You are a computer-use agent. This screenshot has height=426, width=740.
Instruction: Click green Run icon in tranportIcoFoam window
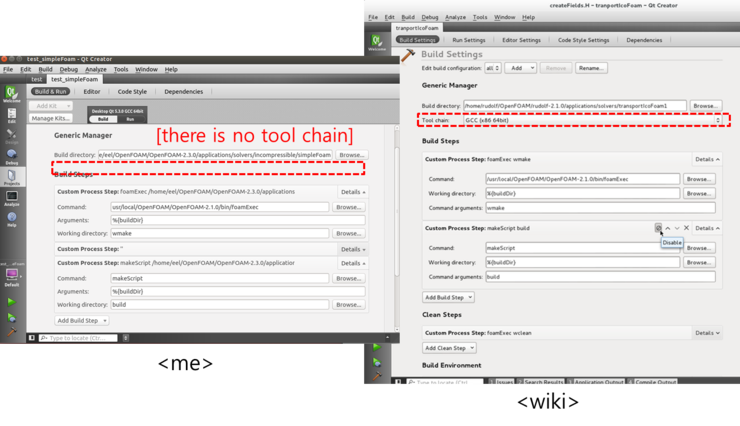coord(377,347)
